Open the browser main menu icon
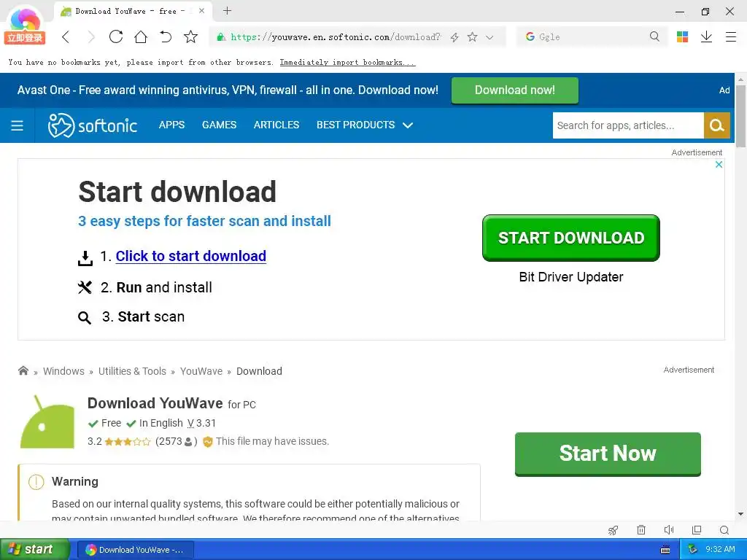Viewport: 747px width, 560px height. coord(731,36)
